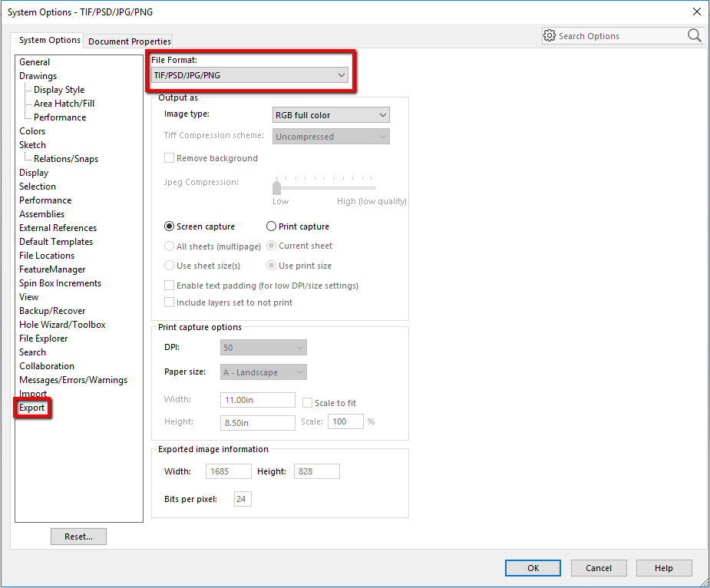Screen dimensions: 710x588
Task: Open the File Format dropdown
Action: pyautogui.click(x=249, y=75)
